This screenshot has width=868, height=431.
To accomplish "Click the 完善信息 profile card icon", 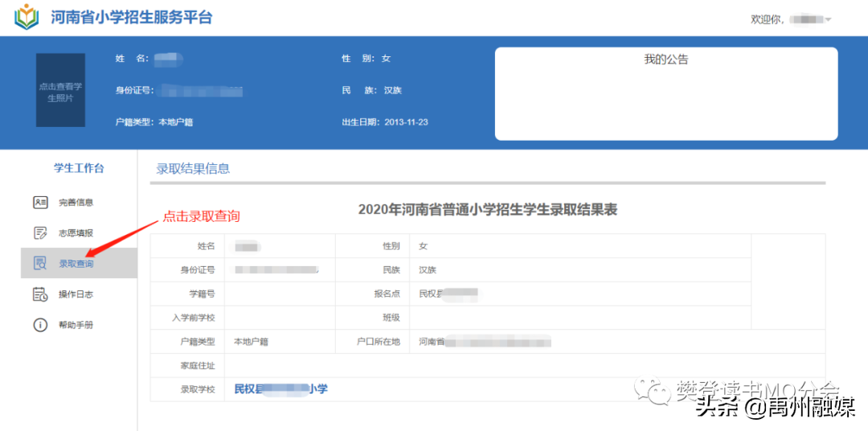I will click(x=40, y=203).
